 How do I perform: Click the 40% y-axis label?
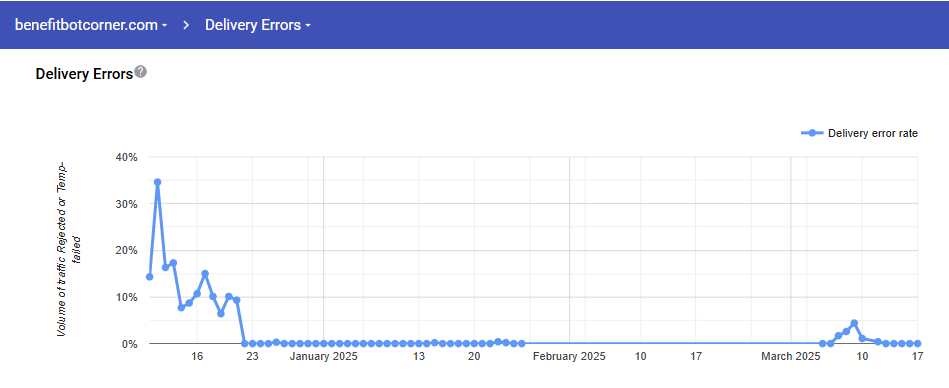click(x=126, y=157)
